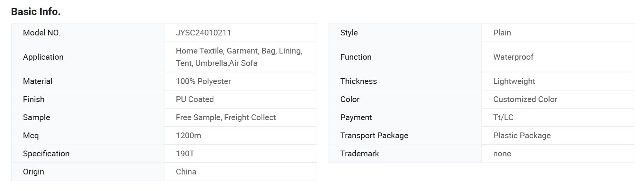Click the Tt/LC payment value
The image size is (644, 191).
coord(503,117)
